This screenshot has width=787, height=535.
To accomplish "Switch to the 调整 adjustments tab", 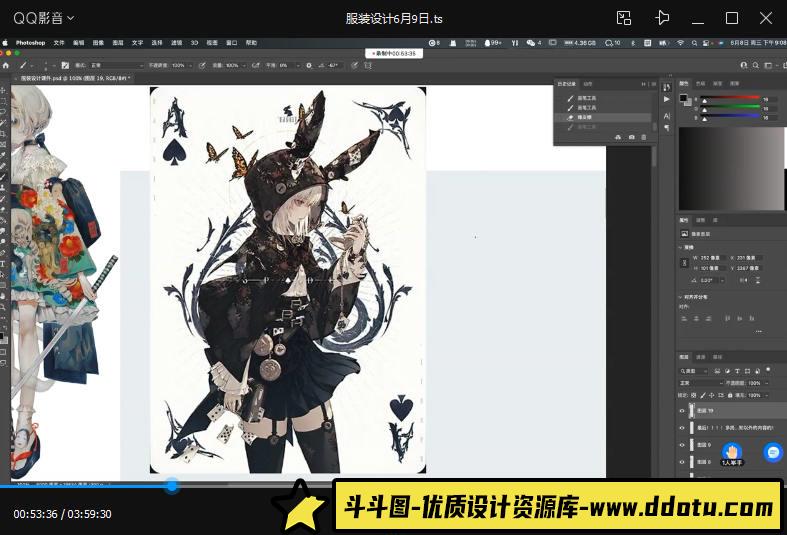I will (x=701, y=220).
